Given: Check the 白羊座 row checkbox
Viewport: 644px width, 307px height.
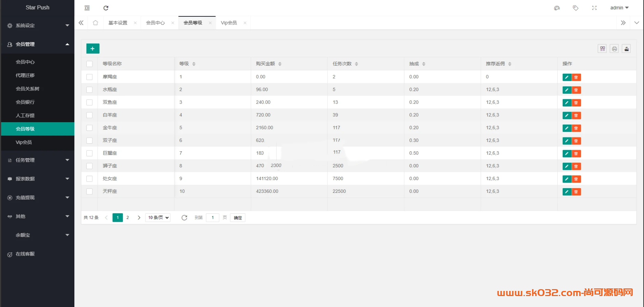Looking at the screenshot, I should [x=89, y=115].
